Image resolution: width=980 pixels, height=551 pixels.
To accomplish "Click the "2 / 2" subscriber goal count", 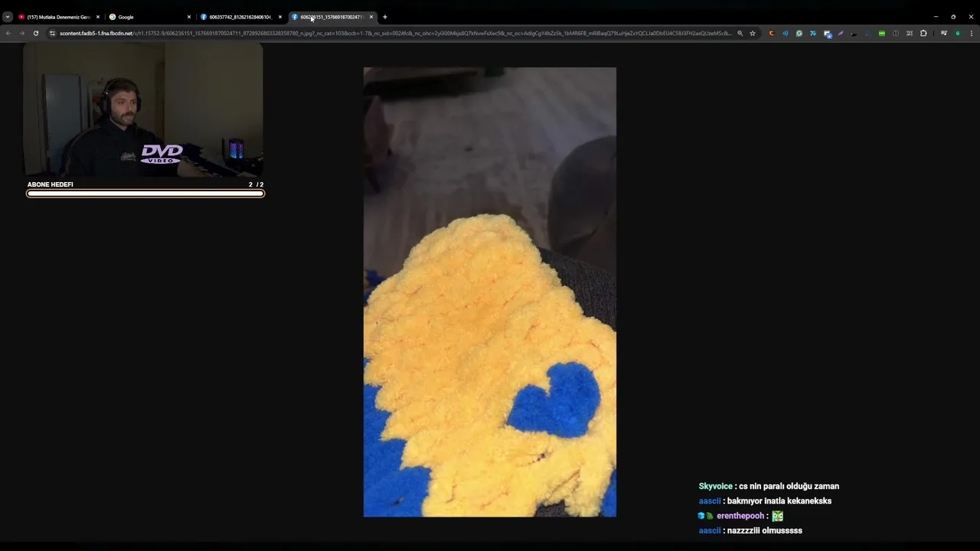I will [x=256, y=184].
